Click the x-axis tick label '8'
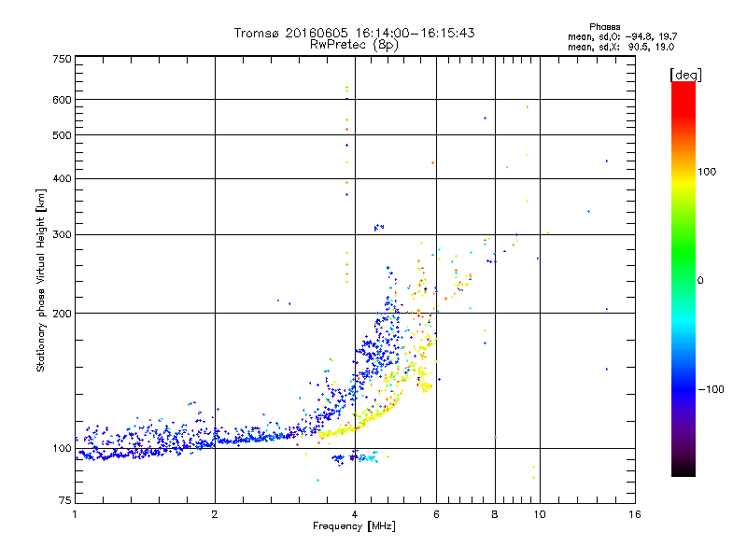The width and height of the screenshot is (747, 560). pos(495,514)
